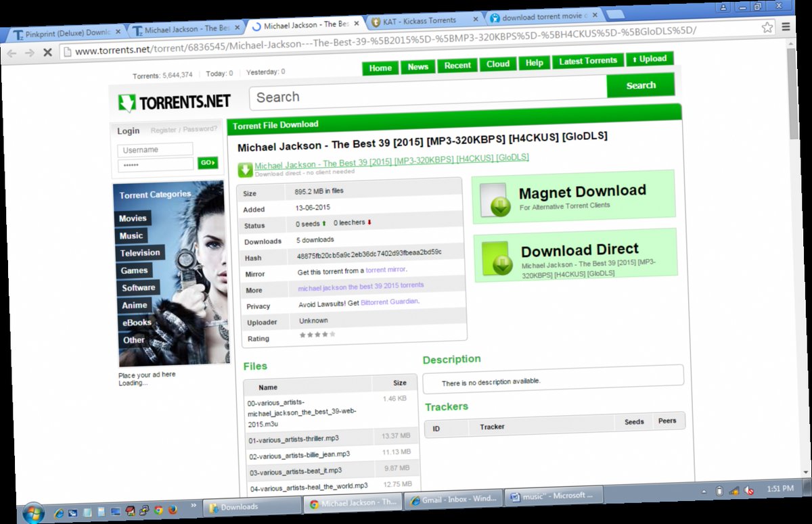Click the password input field
This screenshot has height=524, width=812.
pyautogui.click(x=156, y=164)
